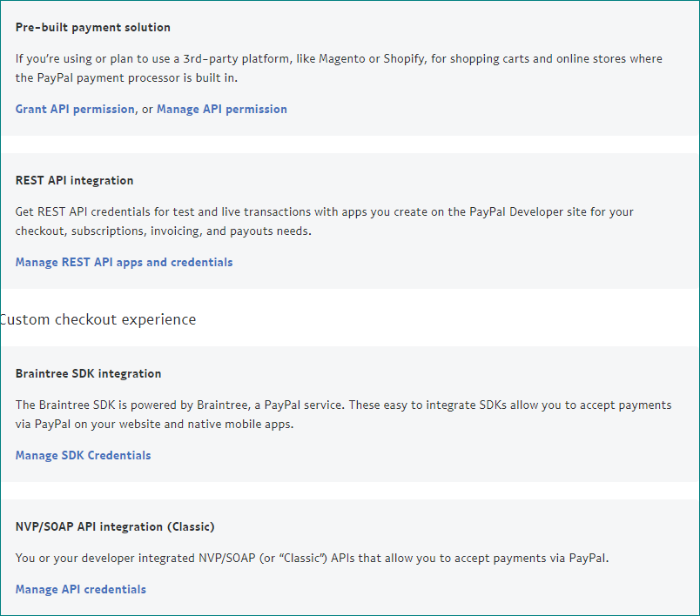Viewport: 700px width, 616px height.
Task: Open the Manage API permission link
Action: (222, 110)
